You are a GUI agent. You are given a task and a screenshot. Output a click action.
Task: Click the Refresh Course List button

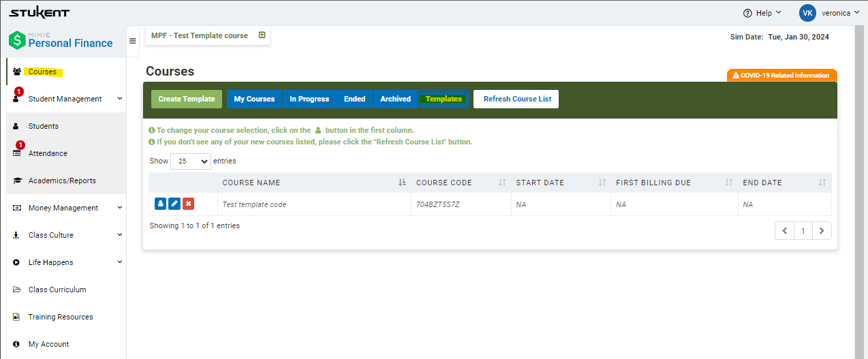coord(517,99)
